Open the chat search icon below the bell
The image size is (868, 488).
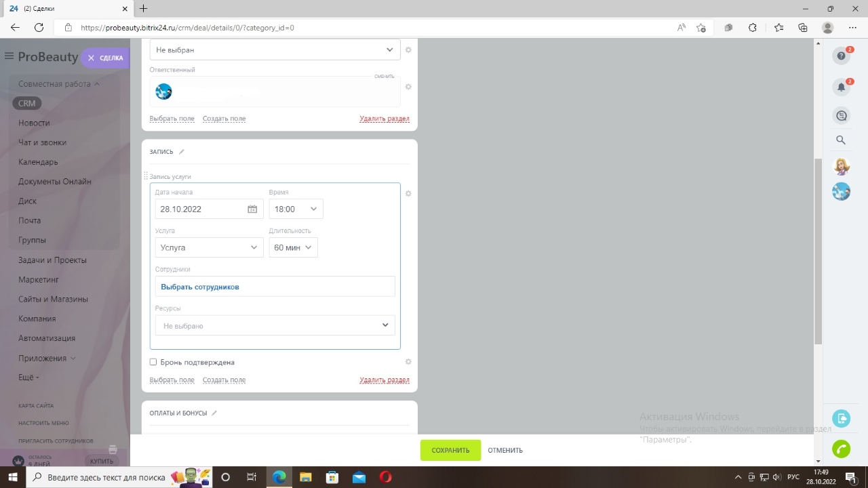842,116
